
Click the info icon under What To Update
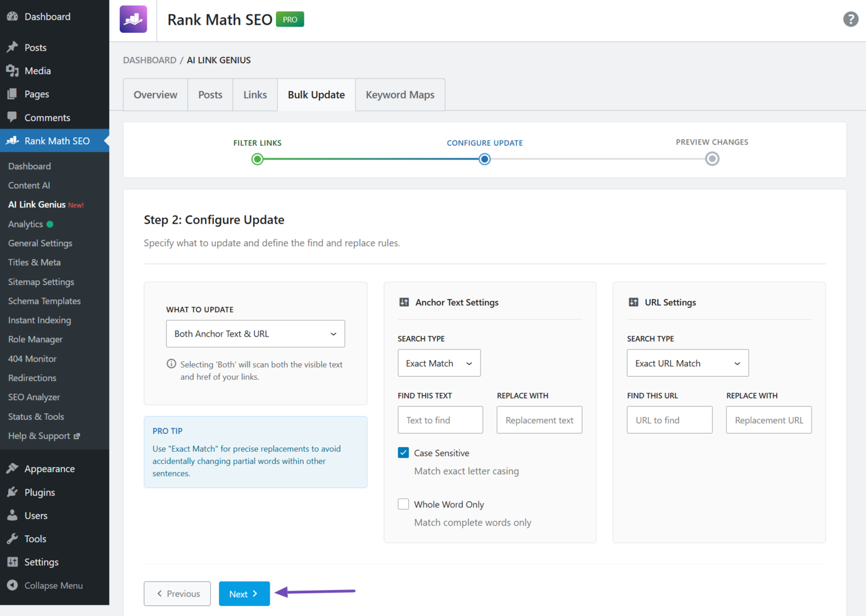(x=171, y=364)
